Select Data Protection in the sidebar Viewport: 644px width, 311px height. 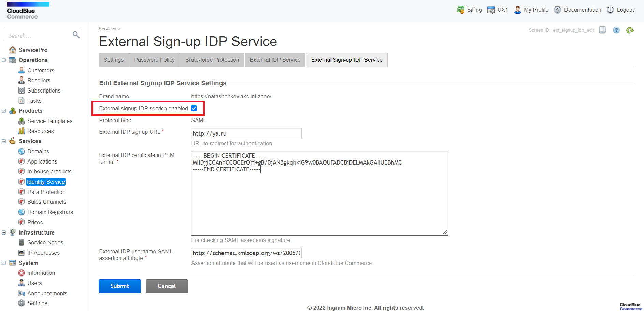(x=46, y=192)
